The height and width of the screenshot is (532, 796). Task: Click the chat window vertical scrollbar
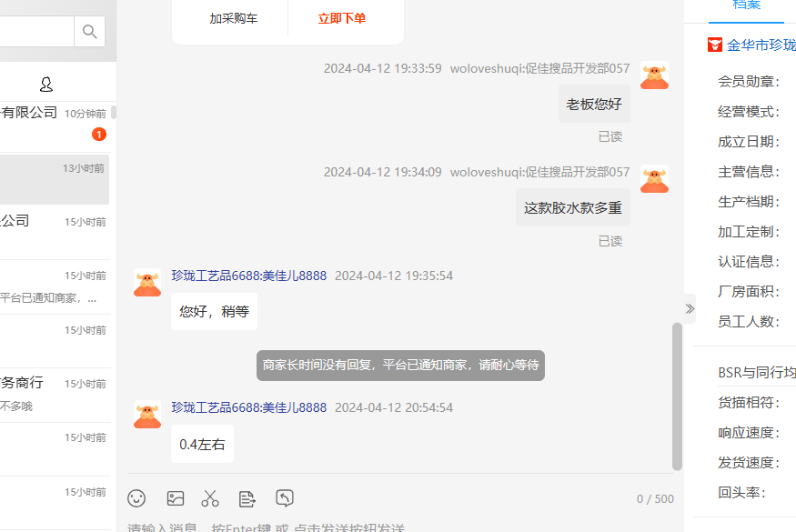pos(677,396)
